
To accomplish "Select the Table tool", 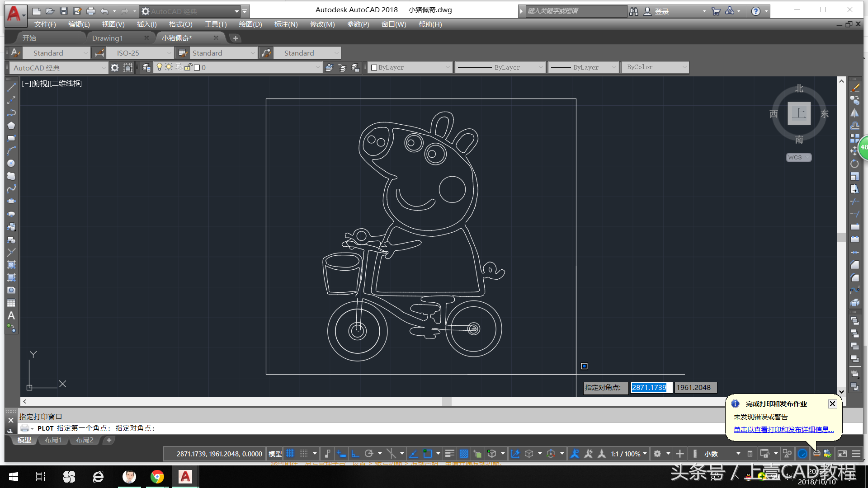I will pos(11,303).
